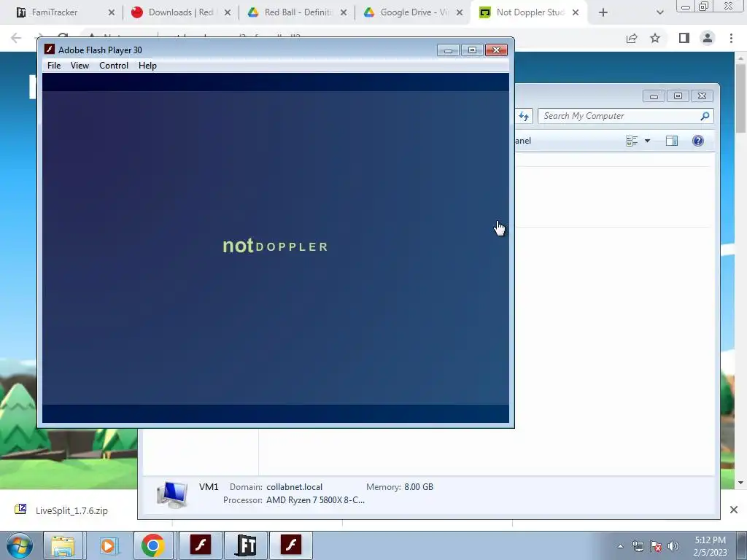
Task: Open clock showing 5:12 PM
Action: coord(711,546)
